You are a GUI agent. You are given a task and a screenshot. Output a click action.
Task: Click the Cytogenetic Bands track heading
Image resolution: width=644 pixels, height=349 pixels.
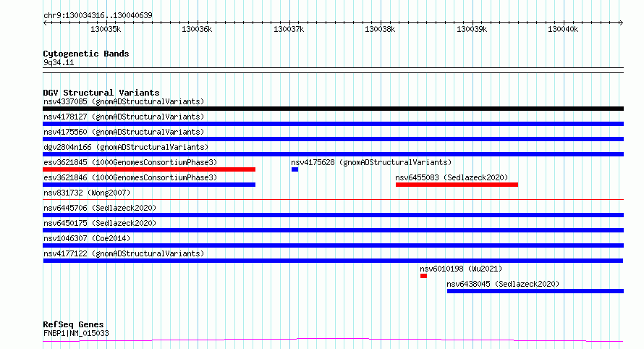pyautogui.click(x=86, y=54)
